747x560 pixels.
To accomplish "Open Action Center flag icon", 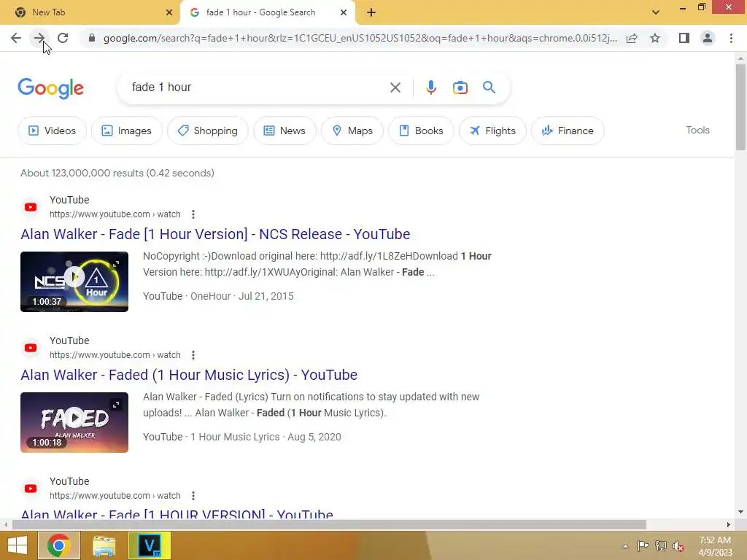I will [x=643, y=546].
